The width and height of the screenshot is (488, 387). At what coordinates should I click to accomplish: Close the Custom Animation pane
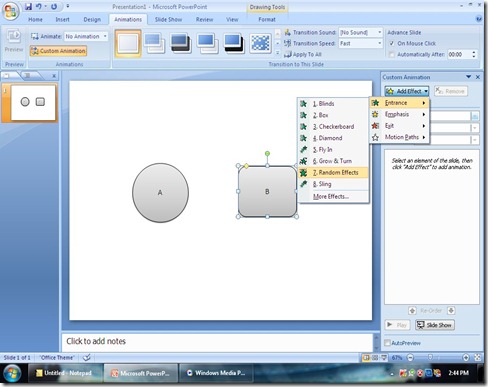478,77
